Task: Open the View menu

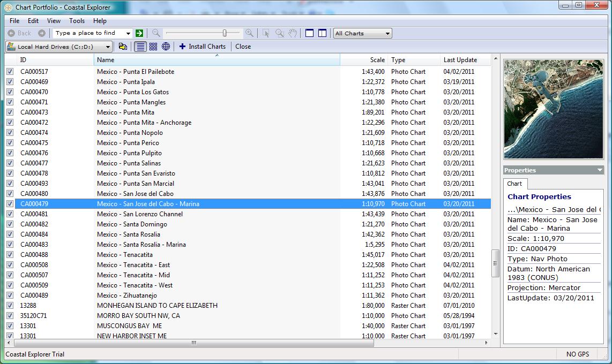Action: tap(54, 21)
